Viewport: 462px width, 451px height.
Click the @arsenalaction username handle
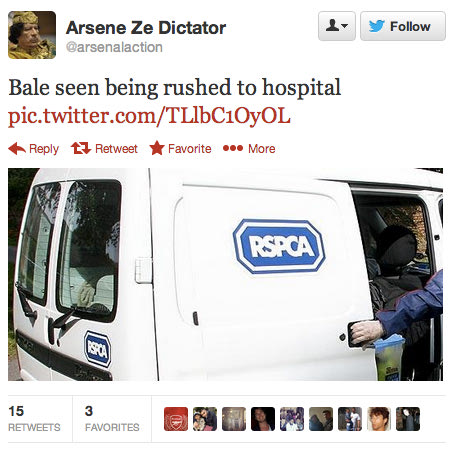coord(114,47)
